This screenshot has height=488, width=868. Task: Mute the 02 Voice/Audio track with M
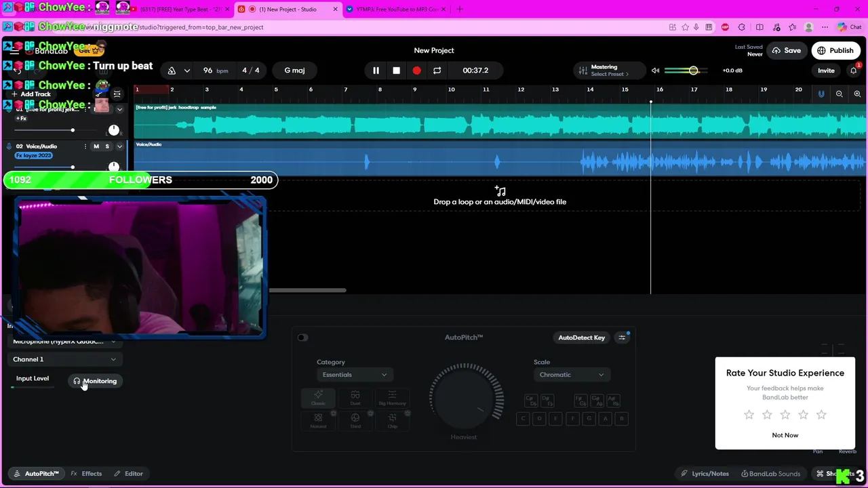pos(96,146)
